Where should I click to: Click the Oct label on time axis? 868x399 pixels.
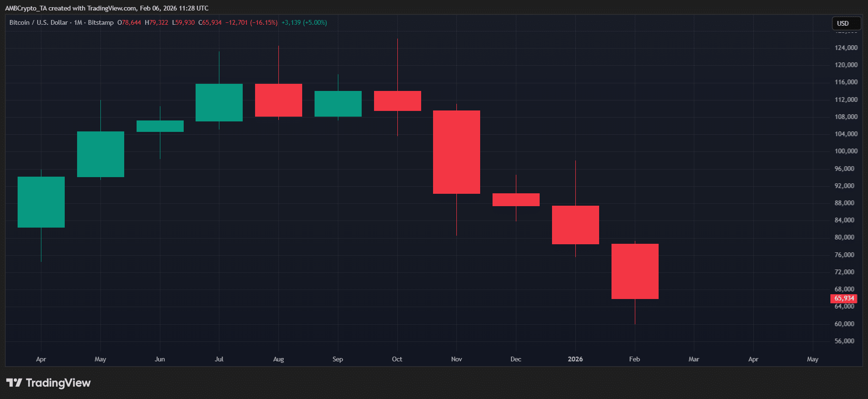397,359
